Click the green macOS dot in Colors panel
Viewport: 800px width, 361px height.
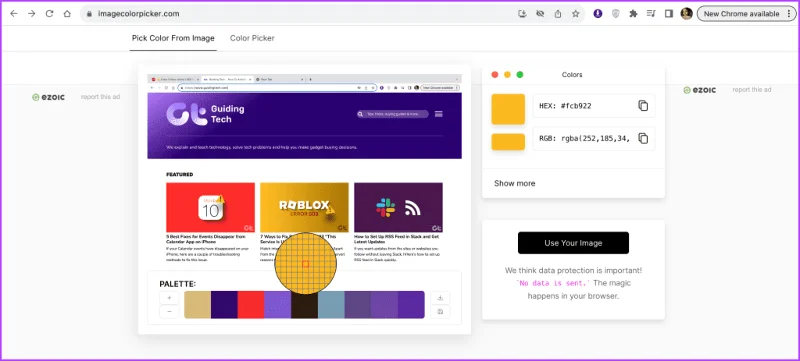point(520,74)
